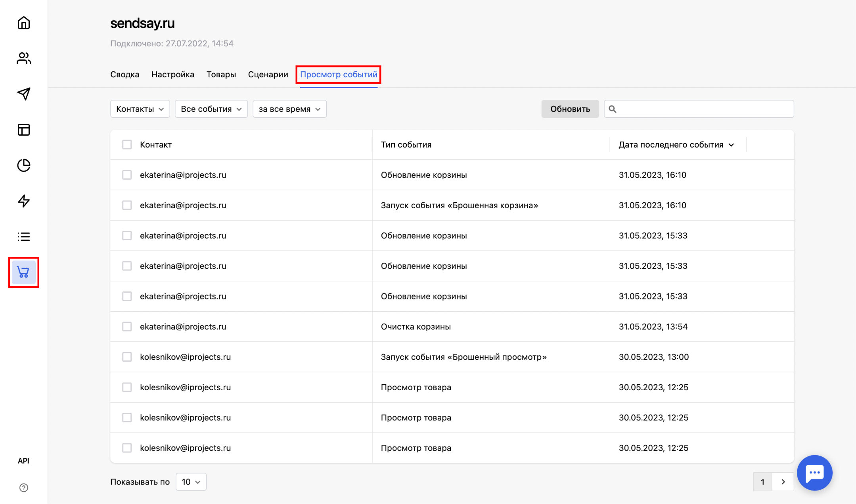Click the Контакт column header text

coord(156,145)
